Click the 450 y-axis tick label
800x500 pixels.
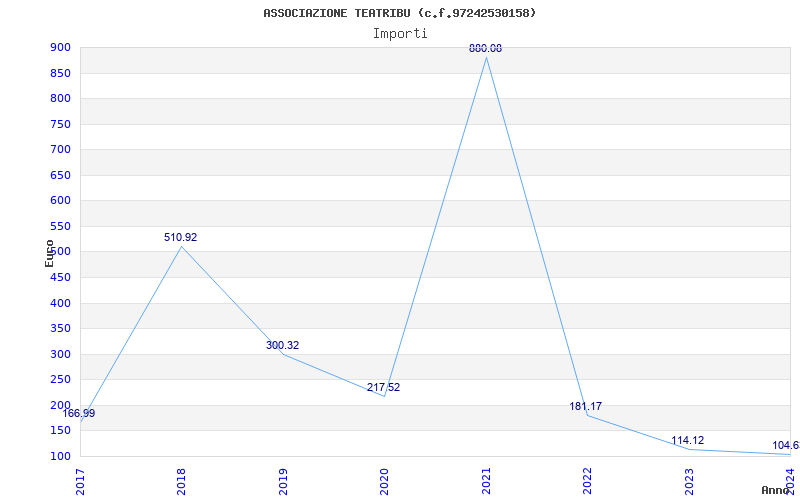click(x=60, y=278)
